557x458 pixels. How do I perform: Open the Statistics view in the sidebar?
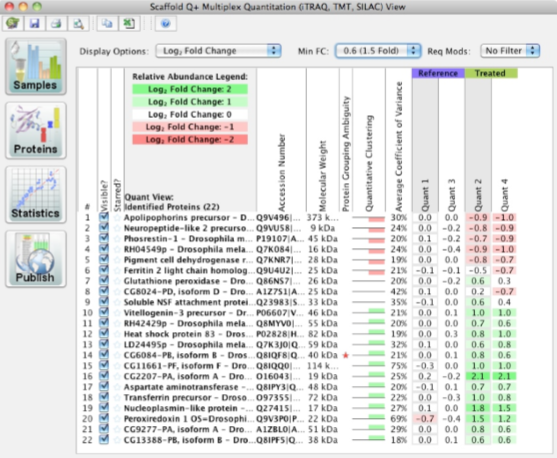(36, 194)
